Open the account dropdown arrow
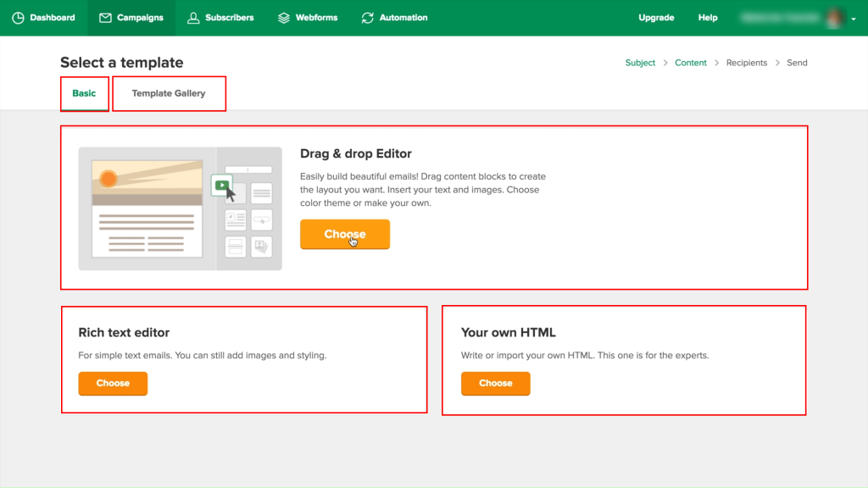 click(x=854, y=19)
